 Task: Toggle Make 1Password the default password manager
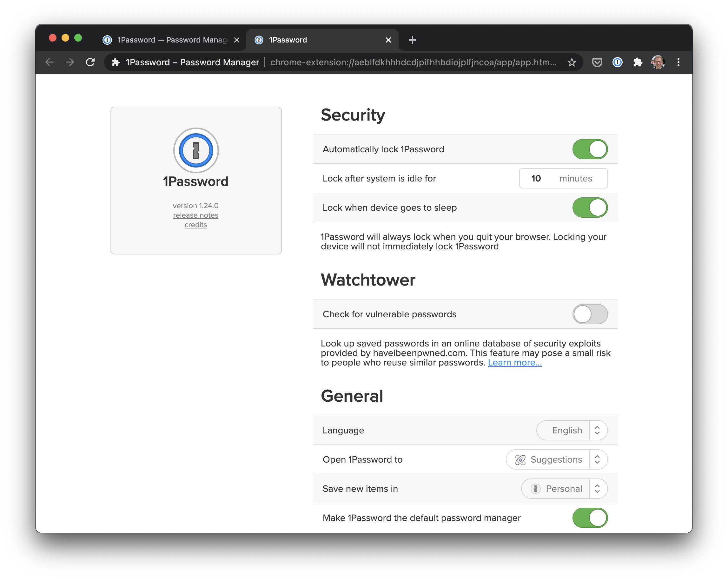pos(590,517)
